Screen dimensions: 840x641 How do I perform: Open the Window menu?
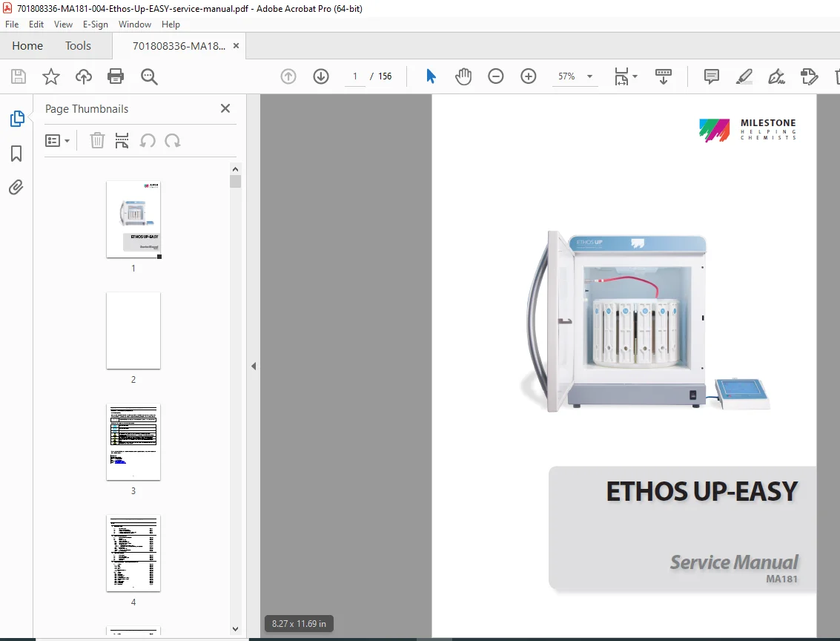(x=134, y=24)
